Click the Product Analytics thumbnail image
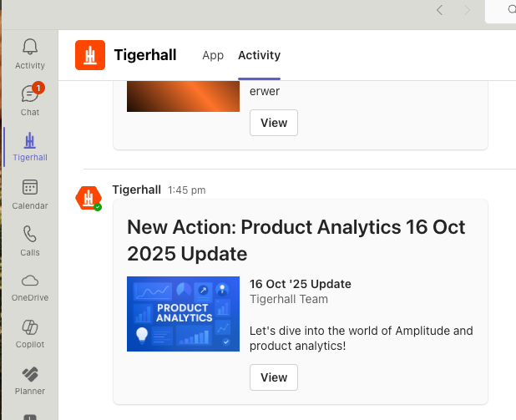 click(184, 314)
